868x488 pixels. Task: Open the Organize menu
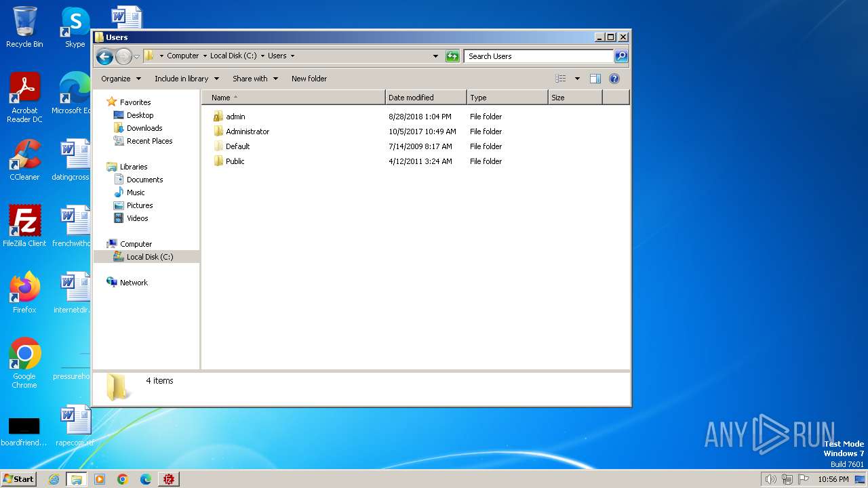[121, 79]
